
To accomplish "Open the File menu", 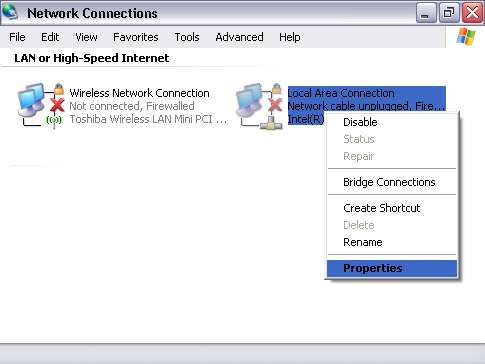I will [17, 37].
